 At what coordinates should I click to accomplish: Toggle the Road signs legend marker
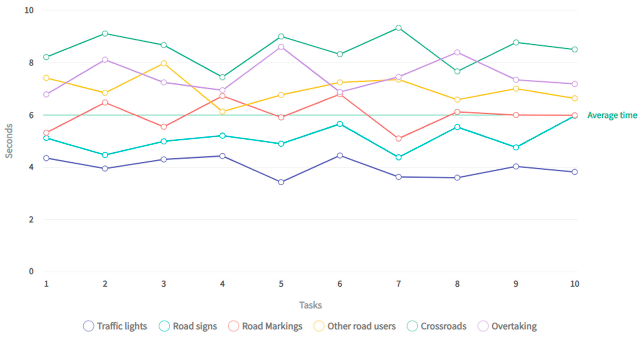tap(164, 326)
